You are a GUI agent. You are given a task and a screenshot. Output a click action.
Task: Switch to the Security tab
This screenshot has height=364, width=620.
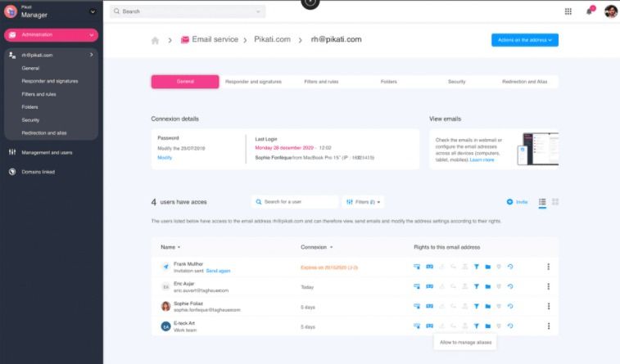pyautogui.click(x=457, y=82)
